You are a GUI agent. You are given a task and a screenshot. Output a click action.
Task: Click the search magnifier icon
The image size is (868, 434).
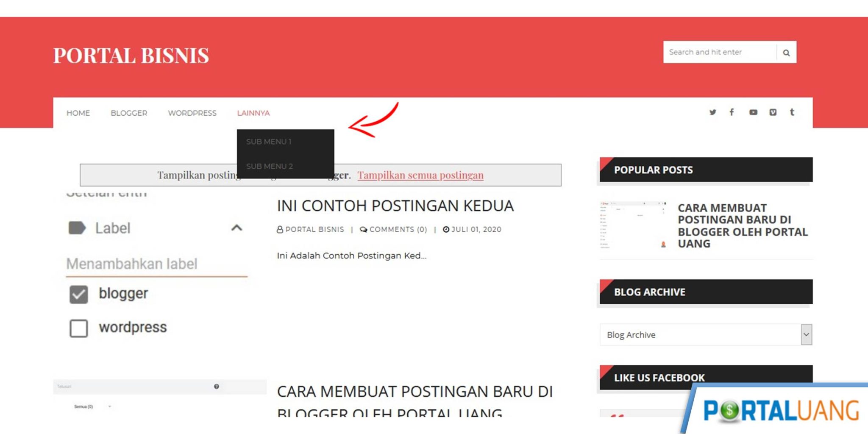786,53
